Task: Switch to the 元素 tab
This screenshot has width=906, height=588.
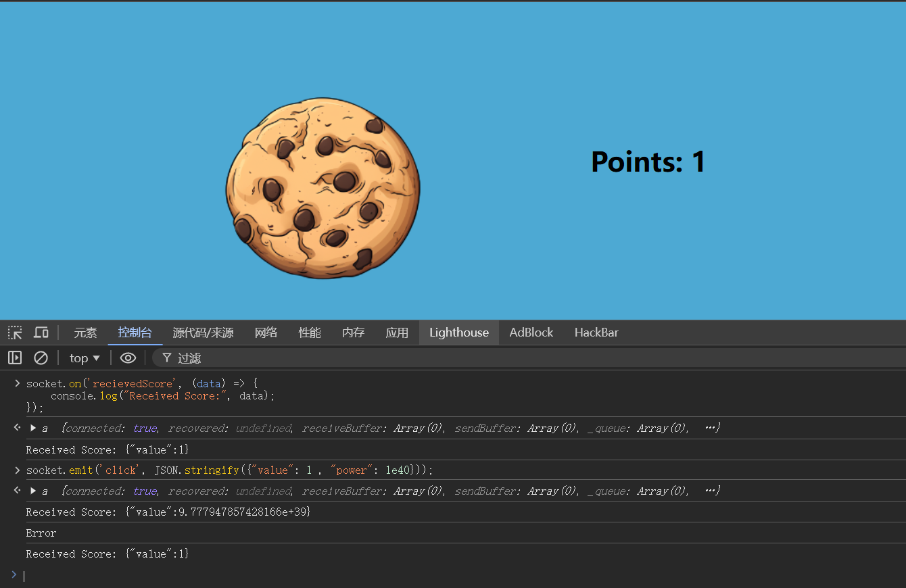Action: tap(85, 333)
